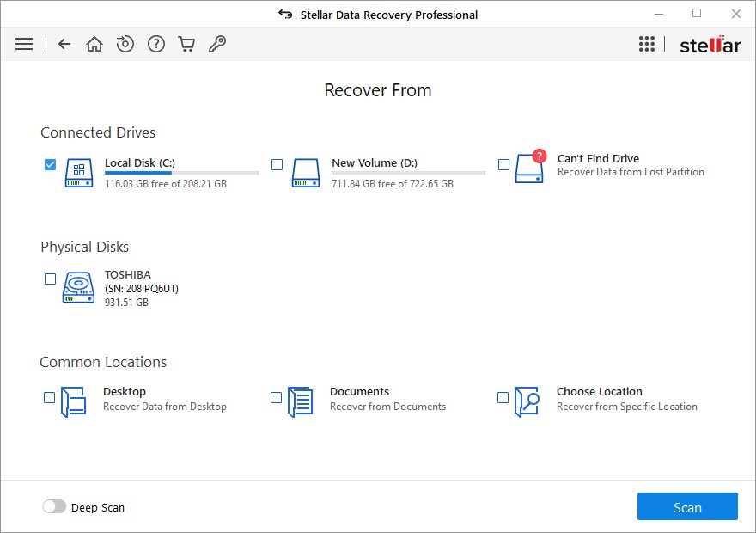Click the title bar app arrow icon
The height and width of the screenshot is (533, 756).
(x=285, y=14)
